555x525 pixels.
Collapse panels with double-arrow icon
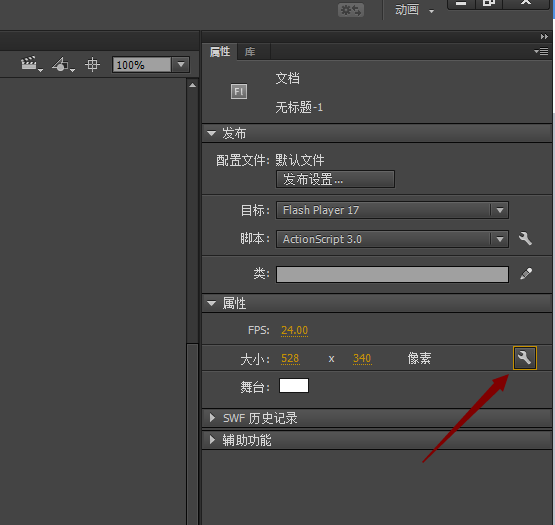point(544,36)
